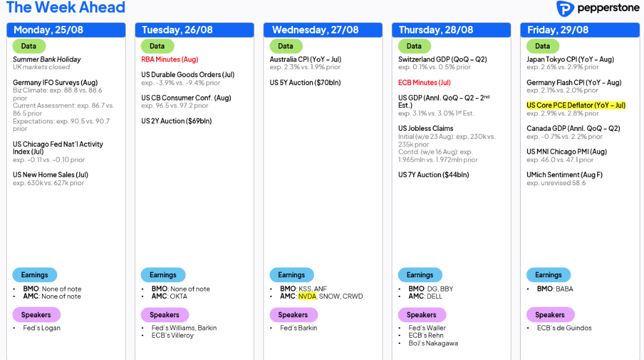Image resolution: width=644 pixels, height=360 pixels.
Task: Click the Speakers badge under Wednesday
Action: (293, 315)
